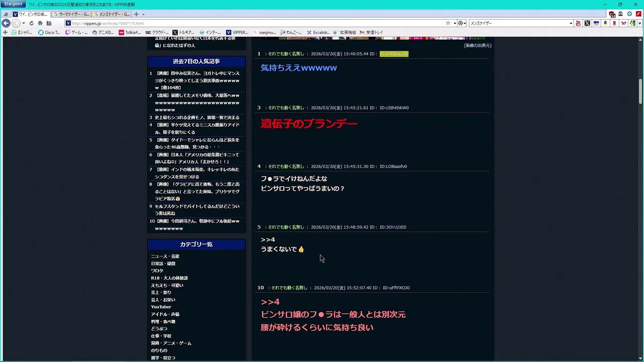This screenshot has height=362, width=644.
Task: Search with the Amazon engine icon
Action: click(605, 23)
